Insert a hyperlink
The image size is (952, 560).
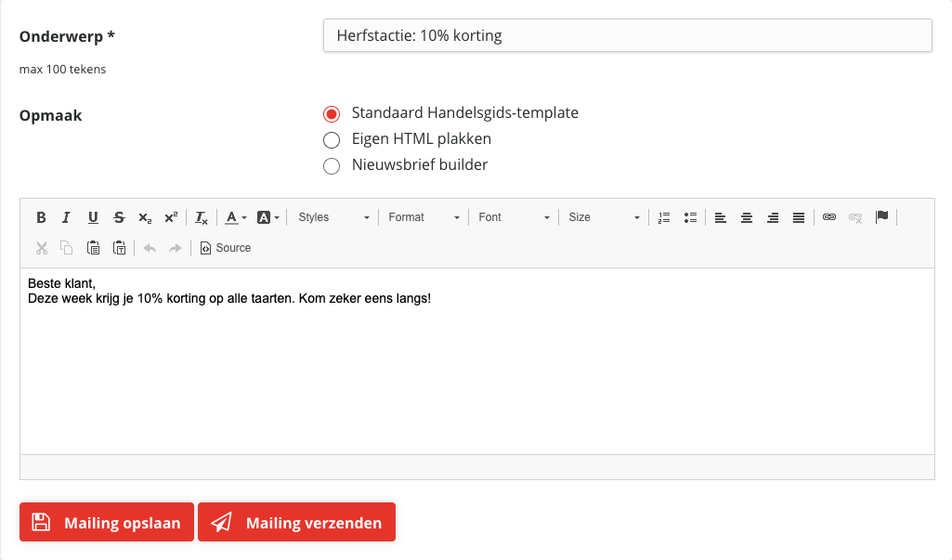tap(828, 217)
